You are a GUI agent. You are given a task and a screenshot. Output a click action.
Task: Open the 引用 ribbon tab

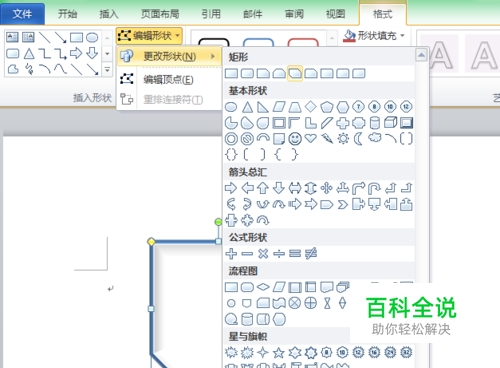pos(211,14)
